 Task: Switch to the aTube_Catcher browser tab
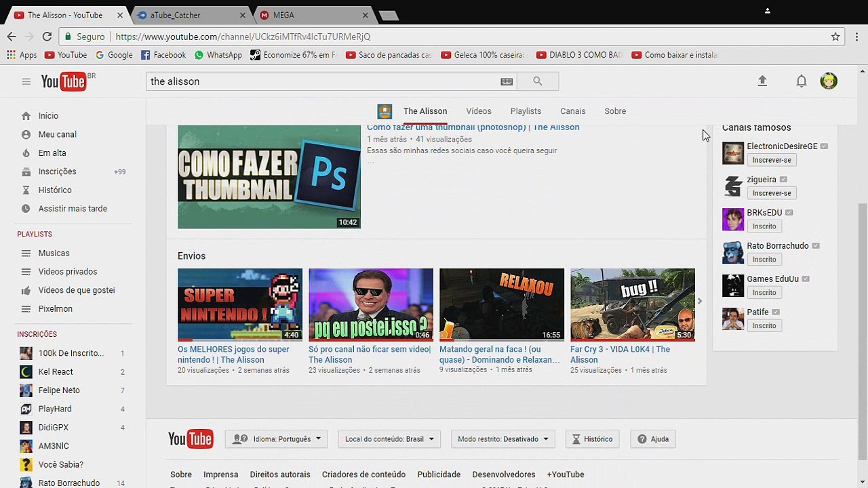190,15
